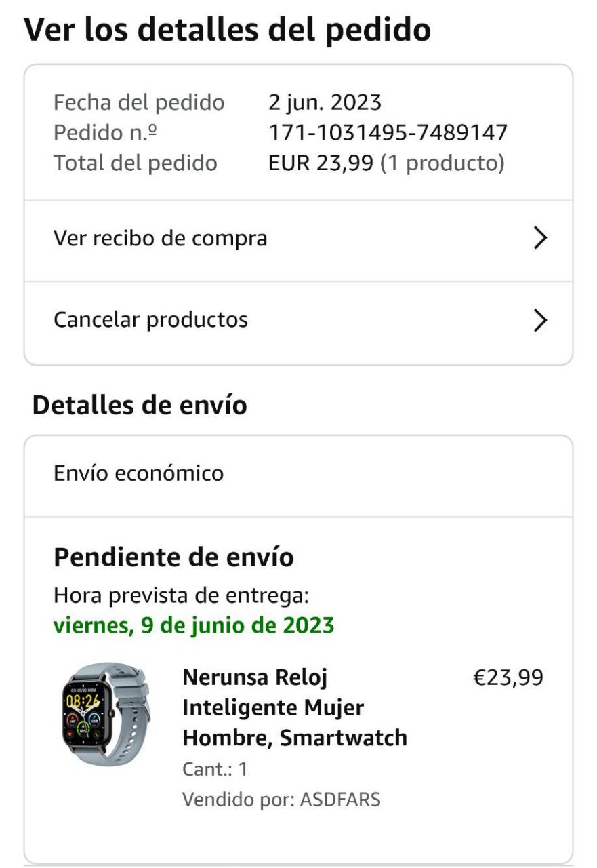Click the seller name ASDFARS
597x868 pixels.
[340, 800]
